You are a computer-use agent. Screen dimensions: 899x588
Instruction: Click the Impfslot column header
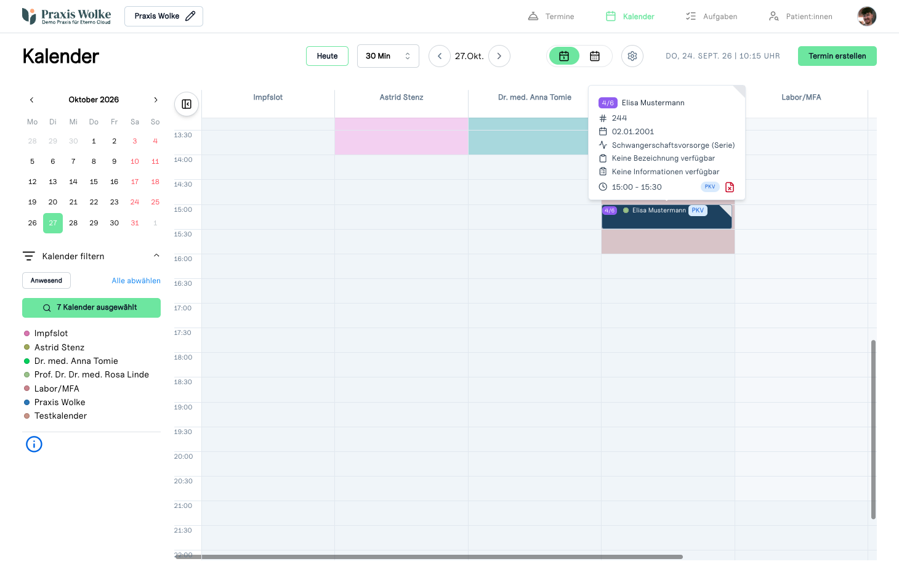(x=268, y=97)
